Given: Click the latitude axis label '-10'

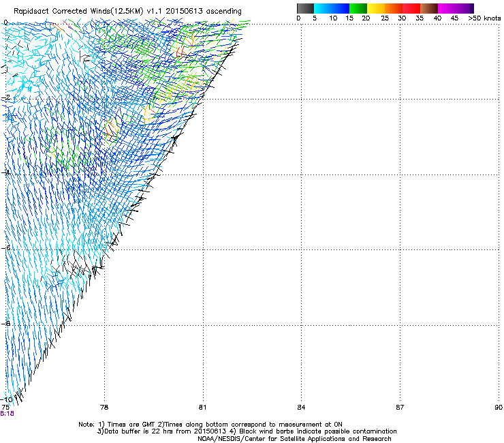Looking at the screenshot, I should pyautogui.click(x=7, y=399).
